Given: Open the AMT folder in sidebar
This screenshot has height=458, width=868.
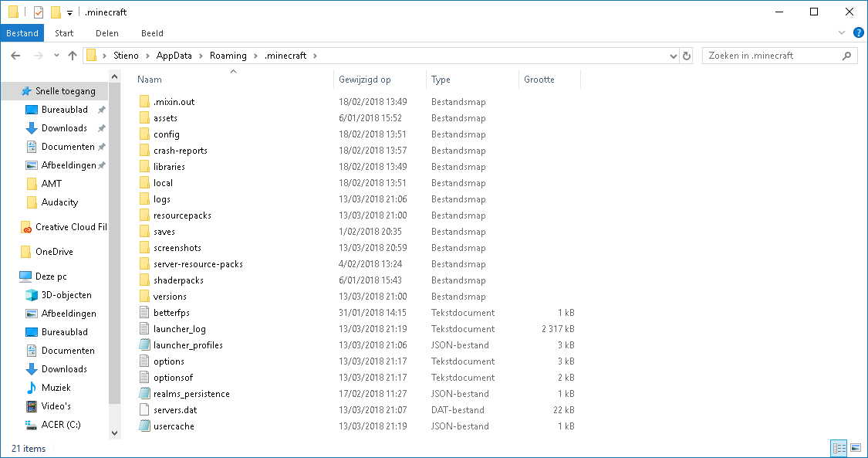Looking at the screenshot, I should 51,183.
